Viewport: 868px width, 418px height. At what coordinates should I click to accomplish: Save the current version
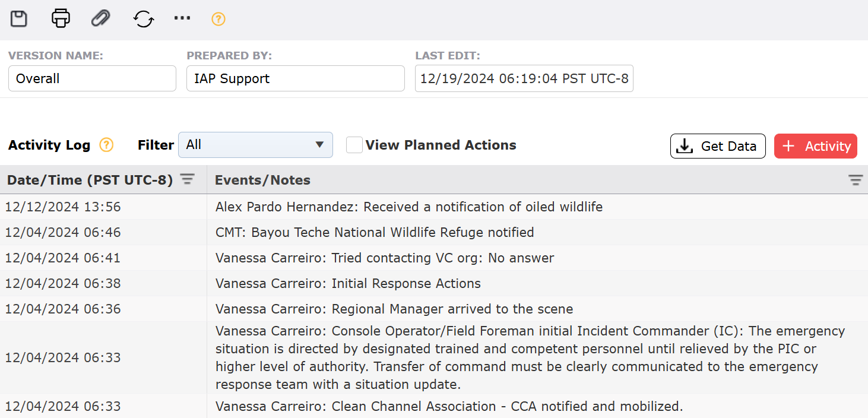[x=18, y=18]
